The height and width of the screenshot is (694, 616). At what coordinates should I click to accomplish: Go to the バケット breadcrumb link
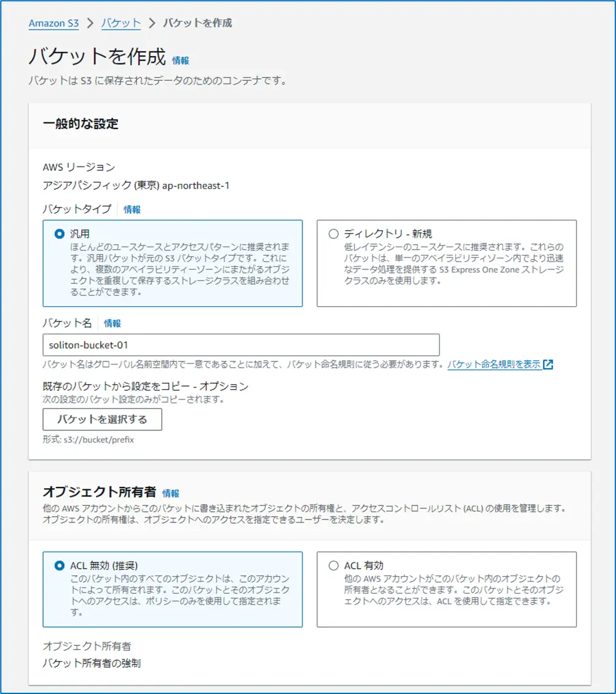coord(121,23)
